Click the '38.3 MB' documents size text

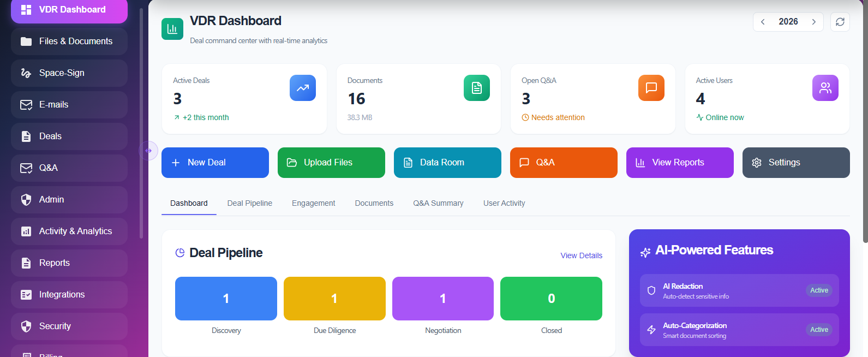tap(360, 117)
